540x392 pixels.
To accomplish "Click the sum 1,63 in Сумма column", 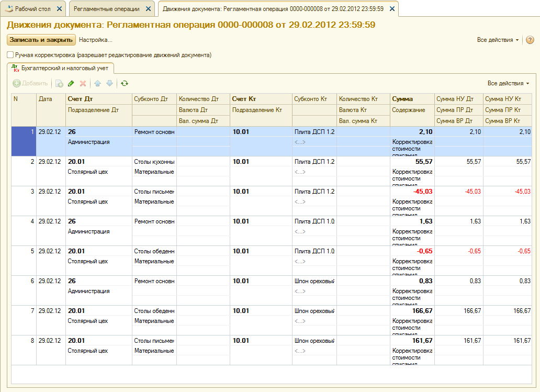I will (x=425, y=221).
